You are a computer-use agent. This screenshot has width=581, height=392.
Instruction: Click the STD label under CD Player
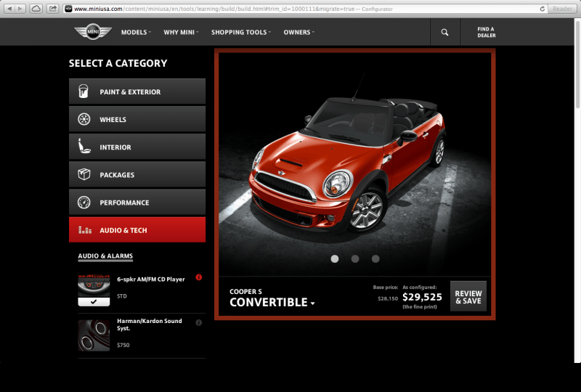point(121,296)
